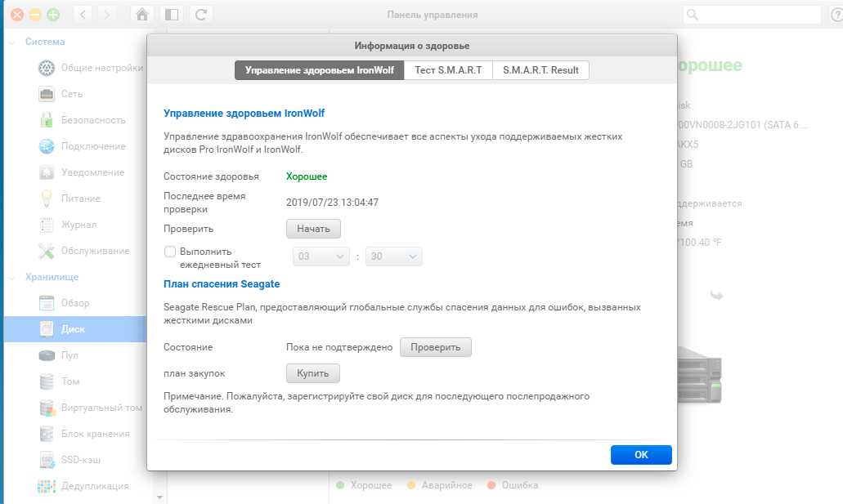Open General Settings gear icon (Общие настройки)
Image resolution: width=843 pixels, height=504 pixels.
47,68
